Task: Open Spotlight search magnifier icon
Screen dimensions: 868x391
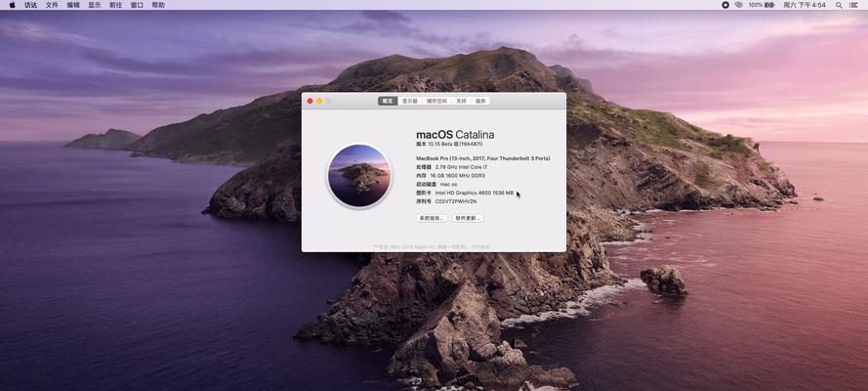Action: [x=839, y=5]
